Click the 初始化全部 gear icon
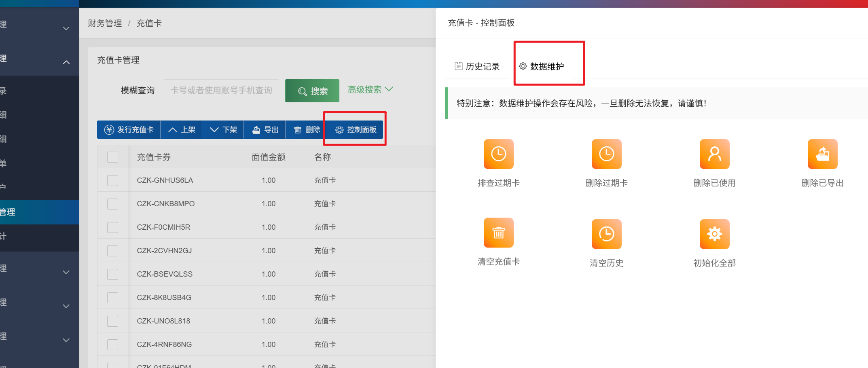The image size is (868, 368). click(x=714, y=234)
